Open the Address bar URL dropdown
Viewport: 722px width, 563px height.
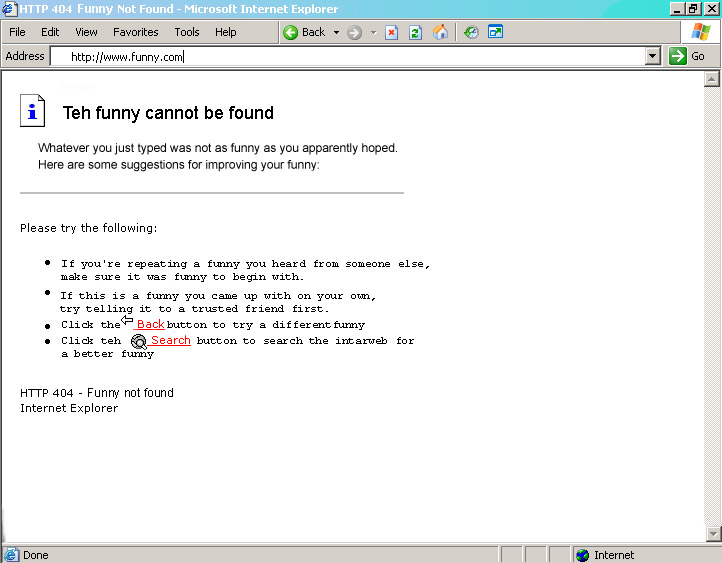pyautogui.click(x=653, y=57)
